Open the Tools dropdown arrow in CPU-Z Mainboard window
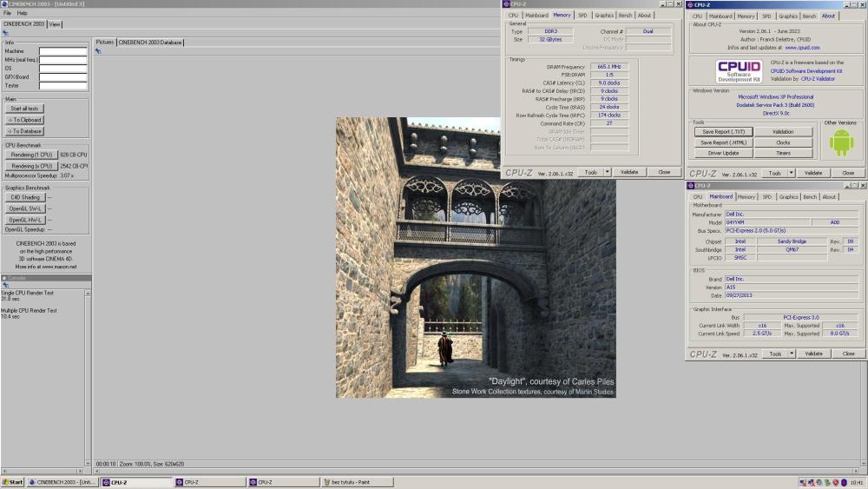Image resolution: width=868 pixels, height=489 pixels. (x=792, y=354)
